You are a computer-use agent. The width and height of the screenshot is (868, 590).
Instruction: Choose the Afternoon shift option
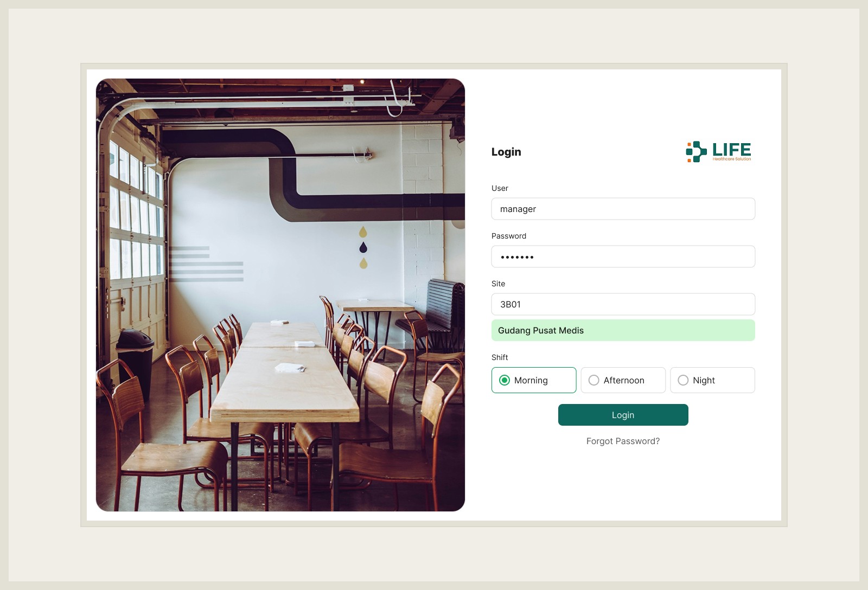click(623, 380)
